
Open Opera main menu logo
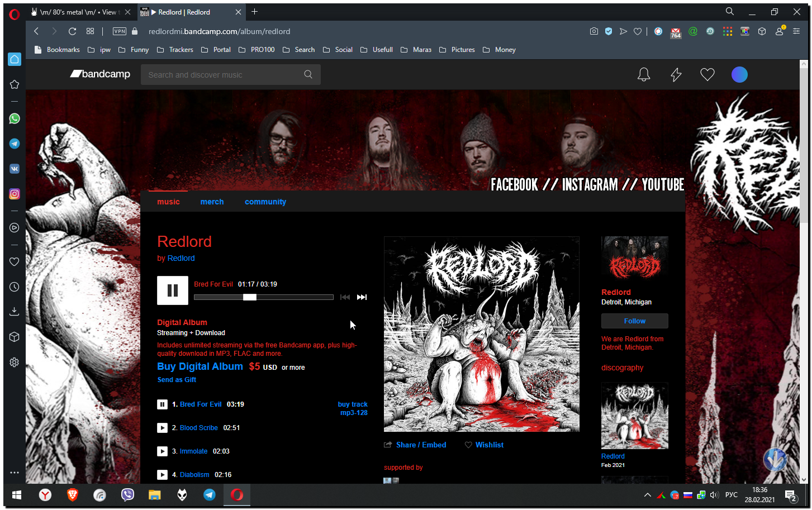(x=15, y=15)
